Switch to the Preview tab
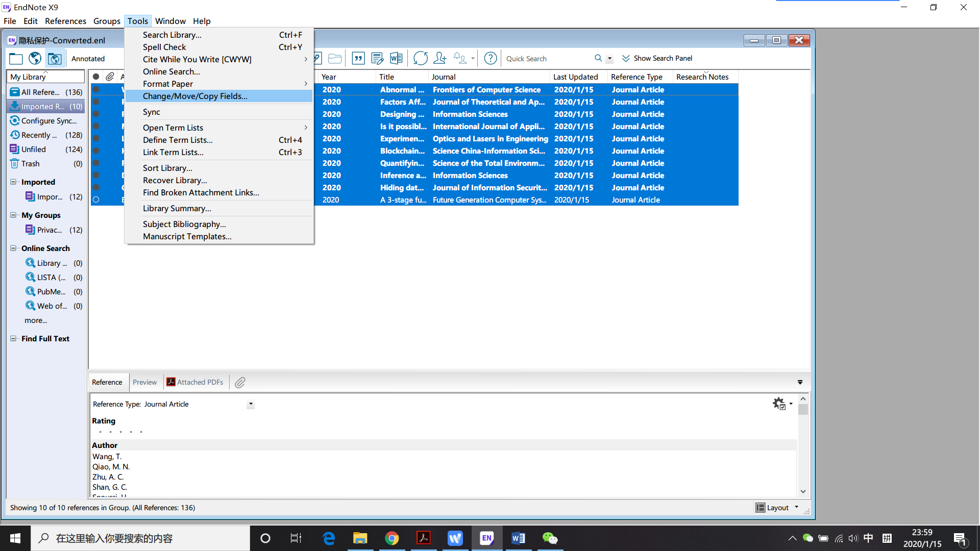The width and height of the screenshot is (980, 551). click(x=144, y=382)
